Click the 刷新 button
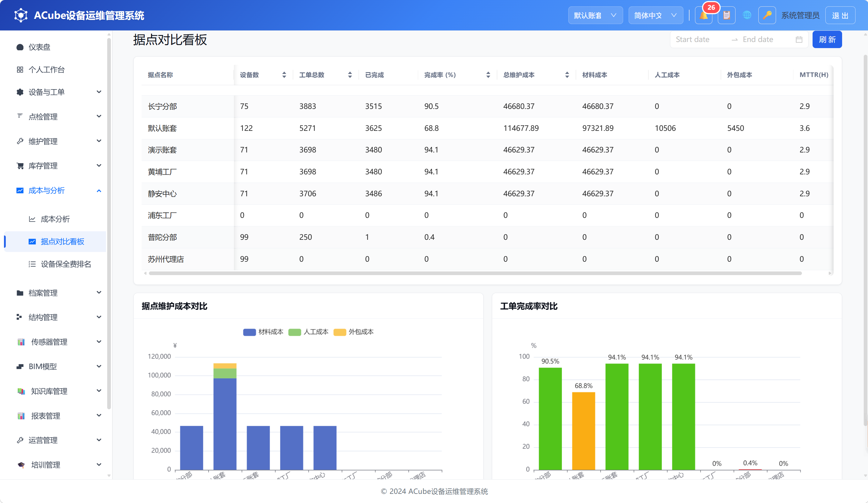The width and height of the screenshot is (868, 503). point(827,40)
